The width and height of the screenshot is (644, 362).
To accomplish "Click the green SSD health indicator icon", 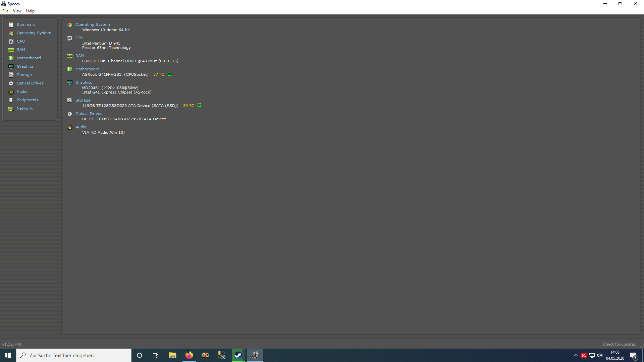I will click(x=199, y=105).
